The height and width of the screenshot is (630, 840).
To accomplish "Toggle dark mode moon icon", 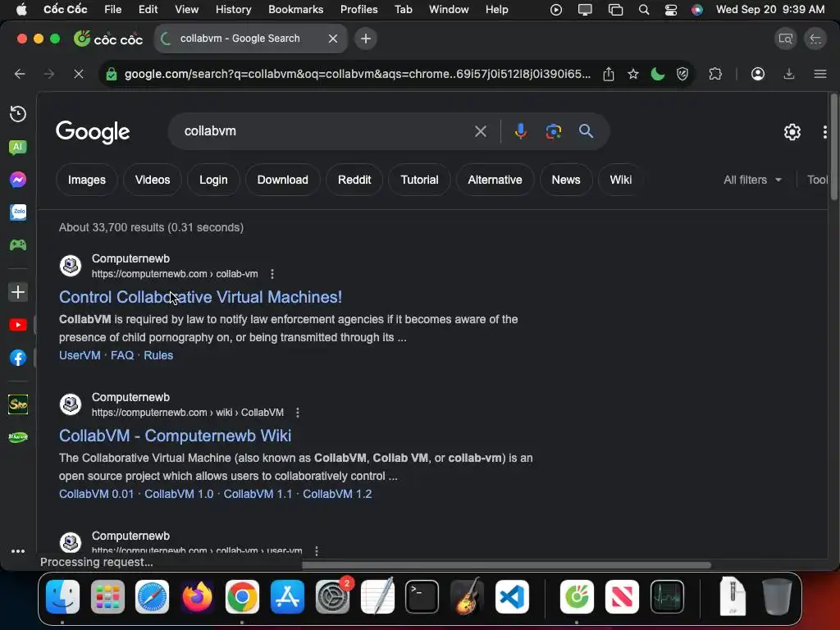I will click(657, 74).
